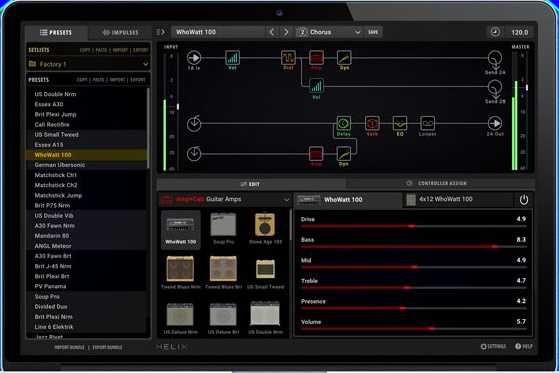
Task: Select the 1A In input block
Action: [194, 58]
